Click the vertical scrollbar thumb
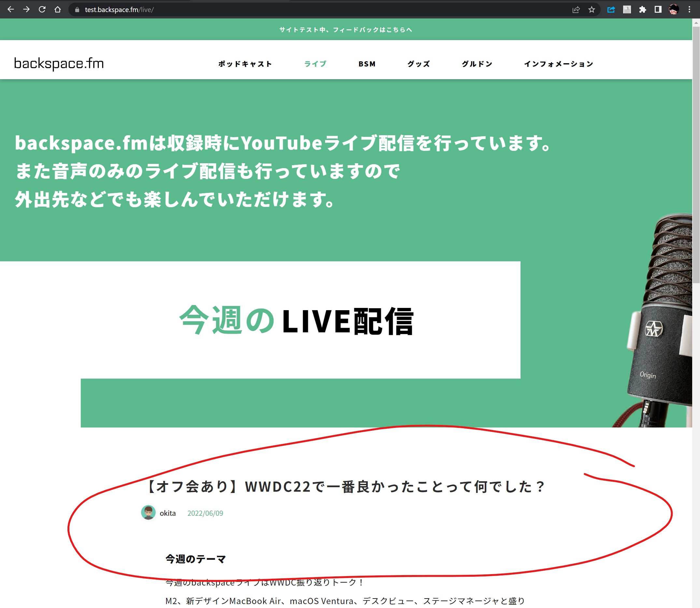The height and width of the screenshot is (608, 700). tap(696, 155)
